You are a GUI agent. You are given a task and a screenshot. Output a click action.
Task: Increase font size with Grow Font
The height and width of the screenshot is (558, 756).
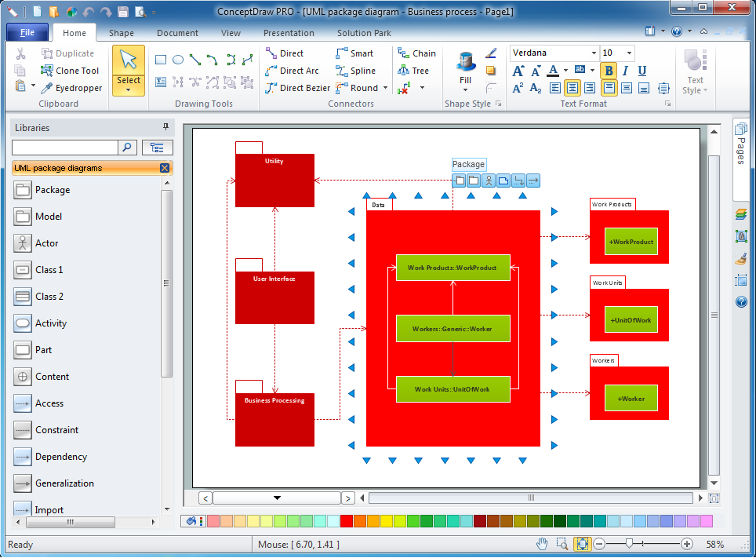518,71
